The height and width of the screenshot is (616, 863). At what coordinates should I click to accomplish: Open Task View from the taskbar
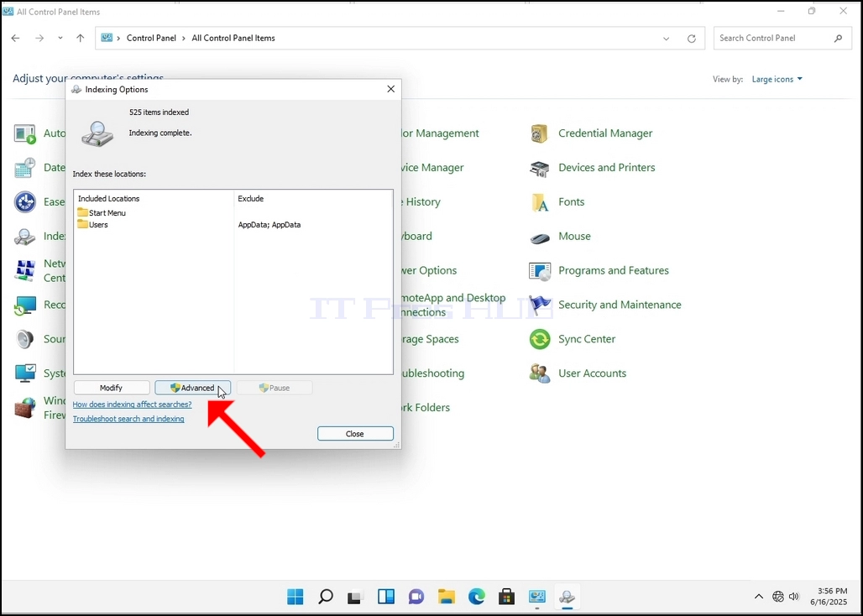[x=356, y=596]
